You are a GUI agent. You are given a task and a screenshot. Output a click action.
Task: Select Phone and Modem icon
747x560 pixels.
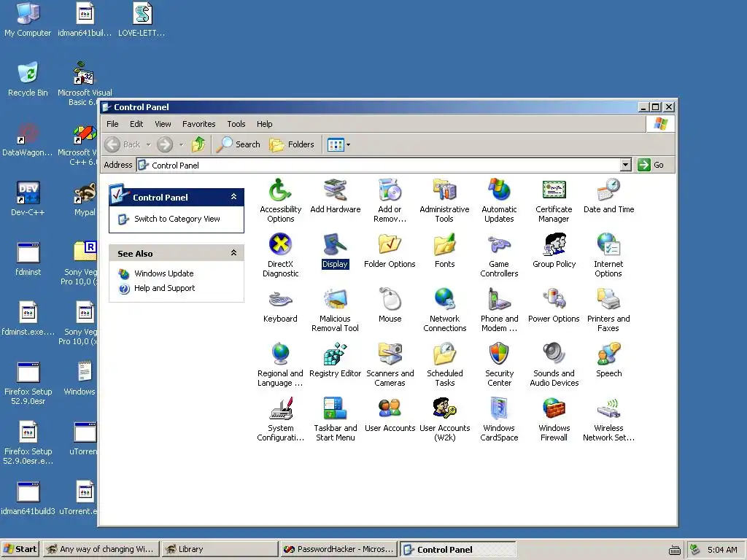click(x=499, y=299)
